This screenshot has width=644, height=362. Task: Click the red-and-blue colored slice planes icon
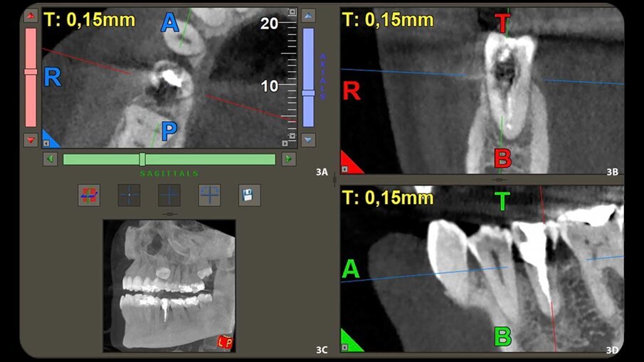click(x=89, y=195)
